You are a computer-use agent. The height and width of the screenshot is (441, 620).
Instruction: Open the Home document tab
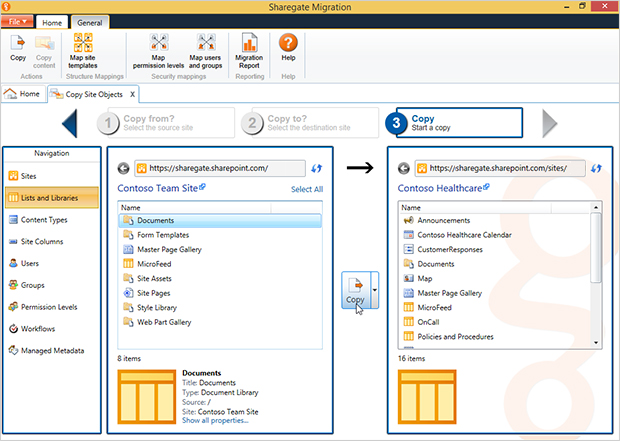coord(22,94)
